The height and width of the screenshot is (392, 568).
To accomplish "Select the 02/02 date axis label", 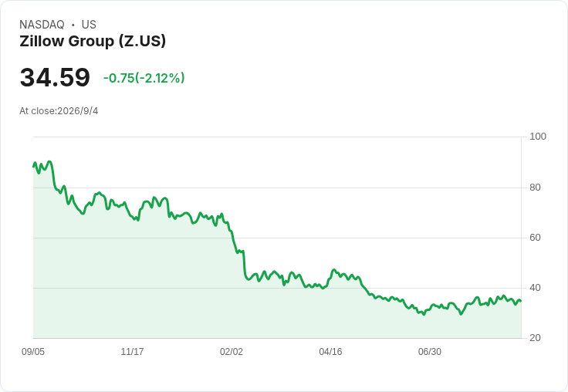I will pyautogui.click(x=232, y=351).
